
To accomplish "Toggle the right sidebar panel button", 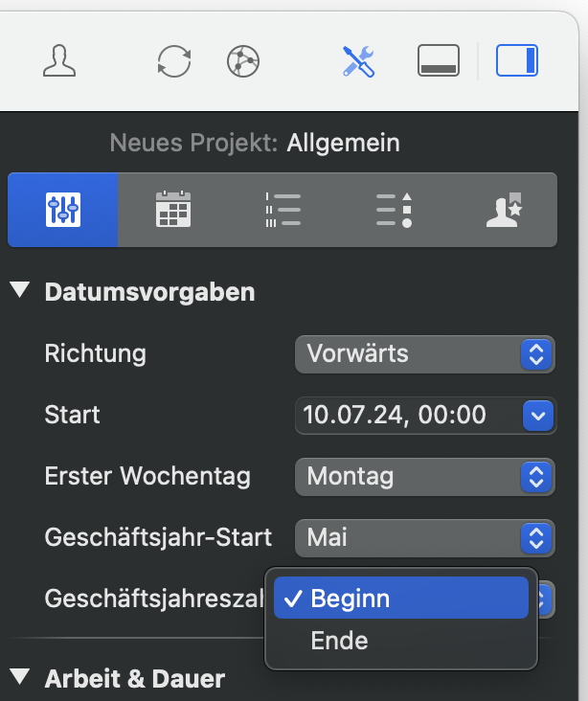I will click(x=517, y=61).
